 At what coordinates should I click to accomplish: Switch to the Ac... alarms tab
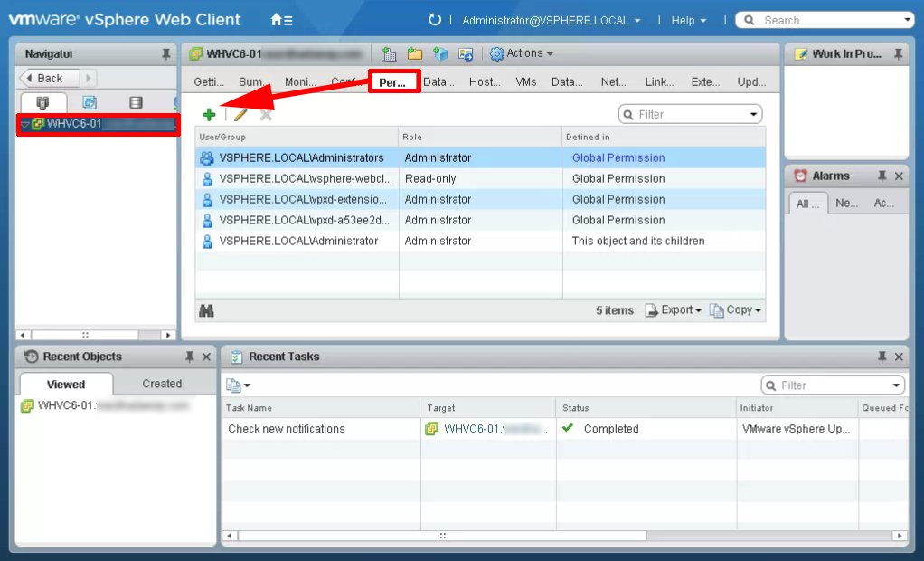(884, 203)
